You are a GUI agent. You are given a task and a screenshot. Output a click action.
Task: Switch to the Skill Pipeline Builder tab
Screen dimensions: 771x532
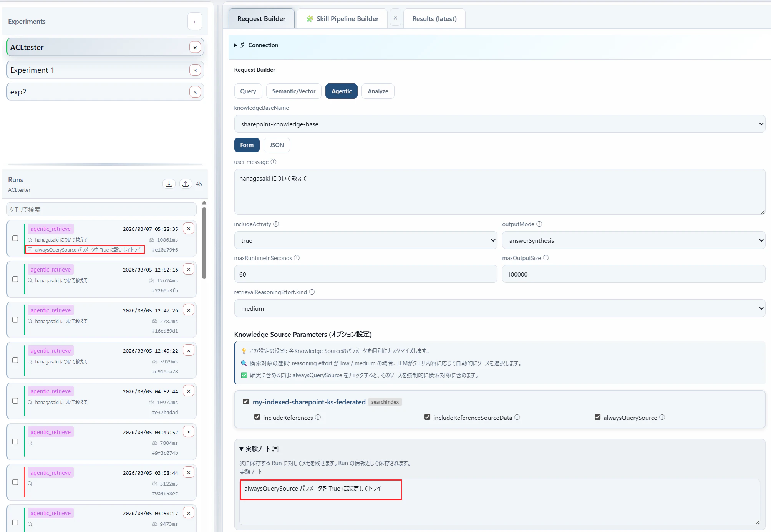point(342,19)
